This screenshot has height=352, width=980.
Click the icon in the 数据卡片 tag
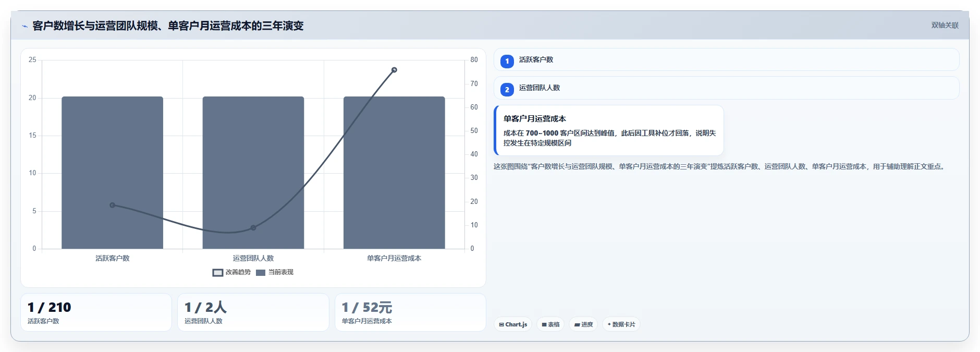point(609,324)
